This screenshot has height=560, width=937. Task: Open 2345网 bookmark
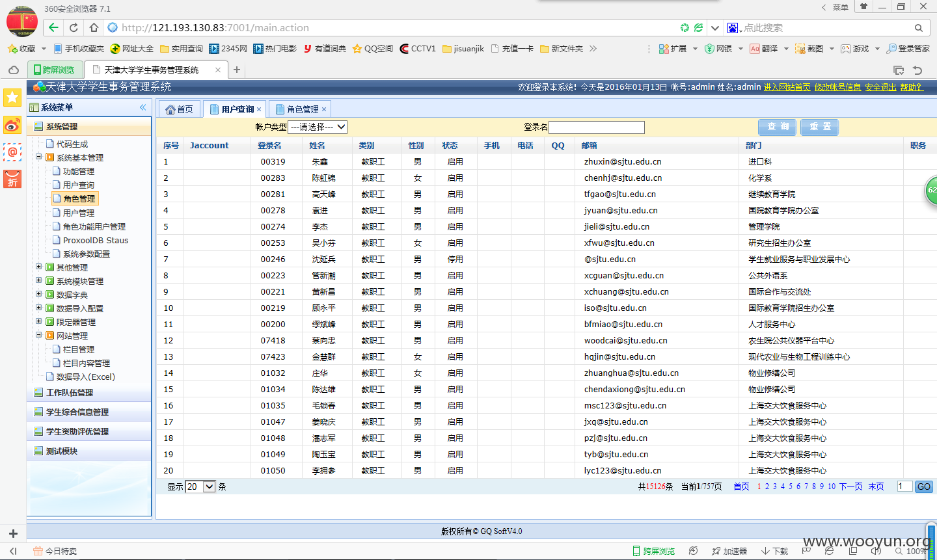228,49
